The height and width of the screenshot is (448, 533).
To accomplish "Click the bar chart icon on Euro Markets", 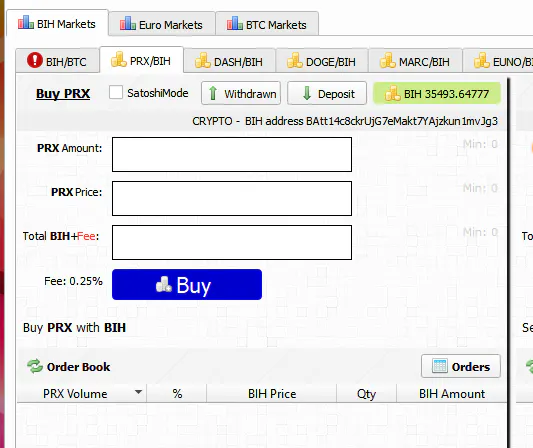I will point(128,23).
